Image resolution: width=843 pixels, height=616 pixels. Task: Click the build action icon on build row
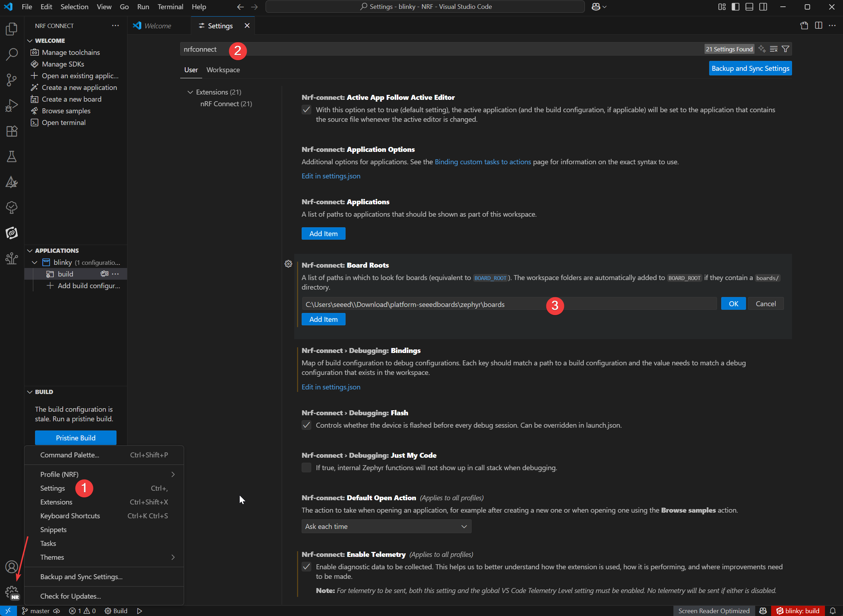point(104,274)
